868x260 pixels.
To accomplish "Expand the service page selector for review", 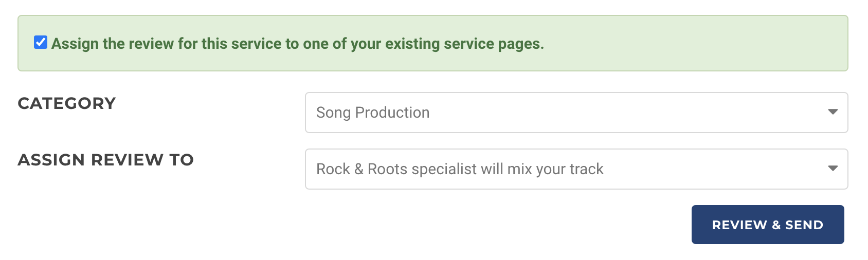I will tap(576, 169).
